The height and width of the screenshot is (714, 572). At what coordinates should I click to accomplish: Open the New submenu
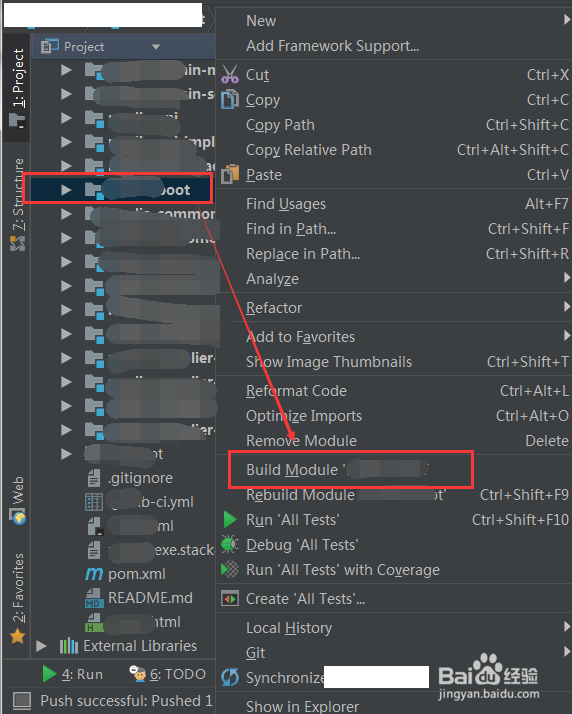coord(393,20)
